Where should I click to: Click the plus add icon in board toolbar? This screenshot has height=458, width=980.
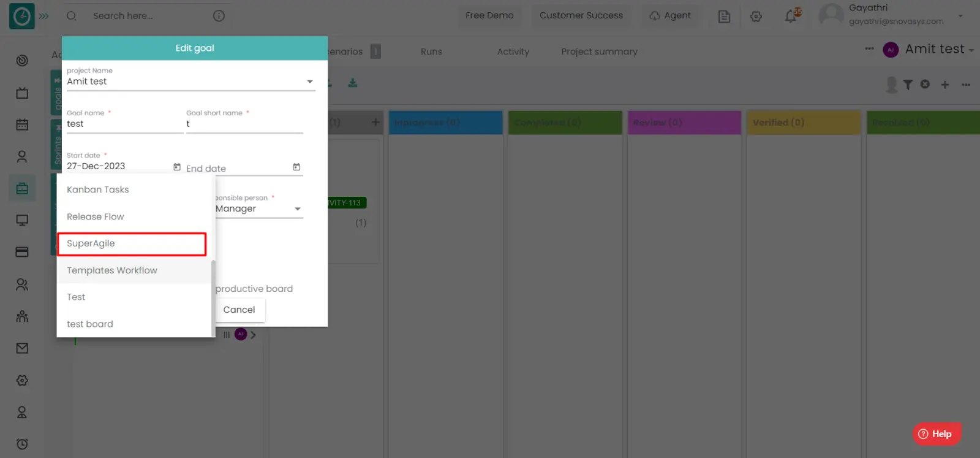point(945,85)
